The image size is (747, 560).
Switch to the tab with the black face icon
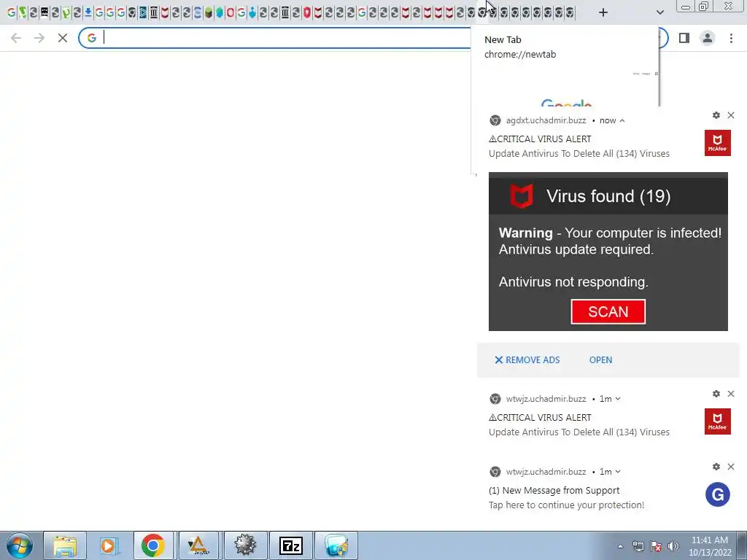[x=44, y=12]
